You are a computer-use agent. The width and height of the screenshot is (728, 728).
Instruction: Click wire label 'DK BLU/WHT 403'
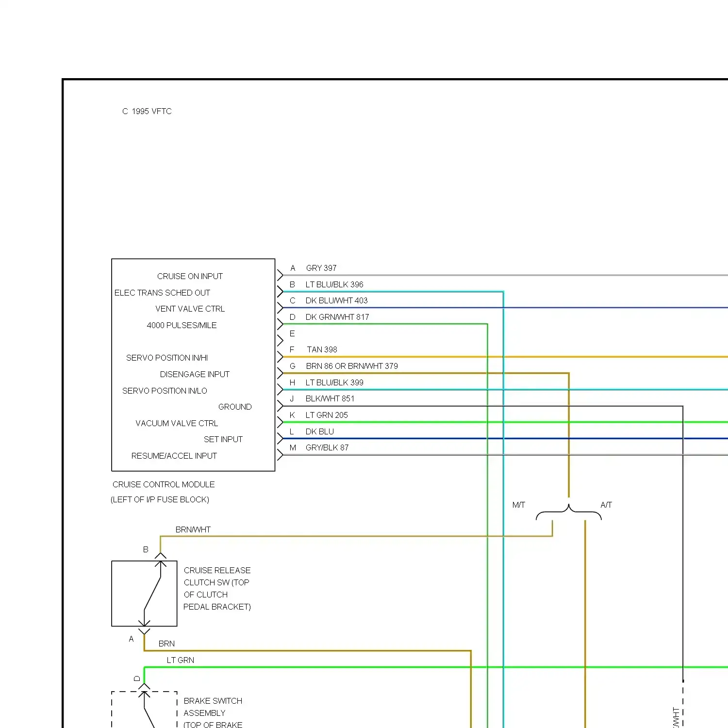click(x=336, y=300)
